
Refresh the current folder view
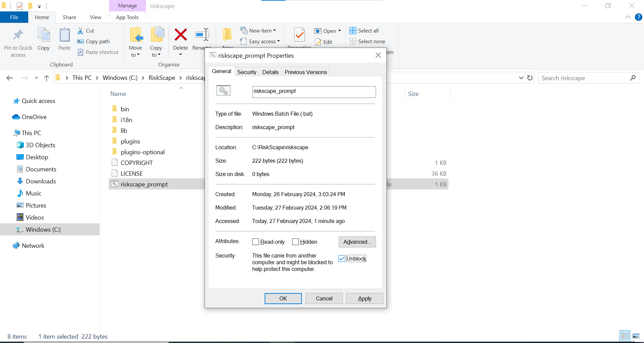coord(530,78)
